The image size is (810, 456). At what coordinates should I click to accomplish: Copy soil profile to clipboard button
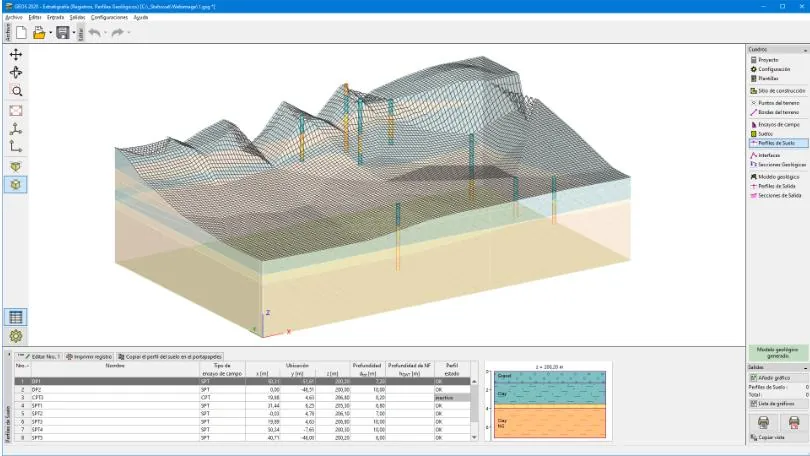[169, 356]
